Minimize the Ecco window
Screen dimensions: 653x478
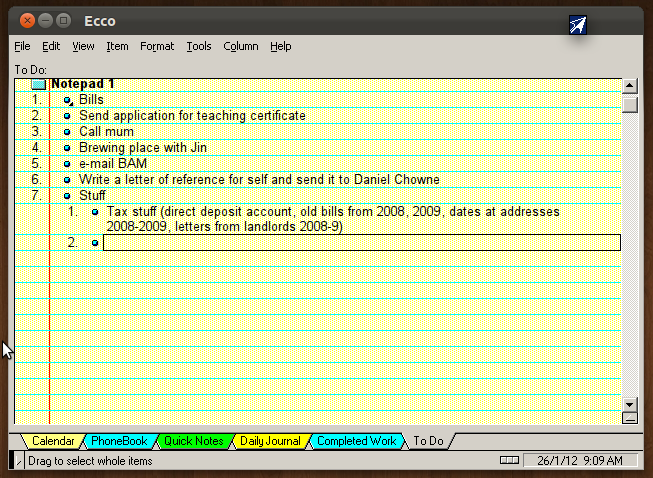(45, 20)
